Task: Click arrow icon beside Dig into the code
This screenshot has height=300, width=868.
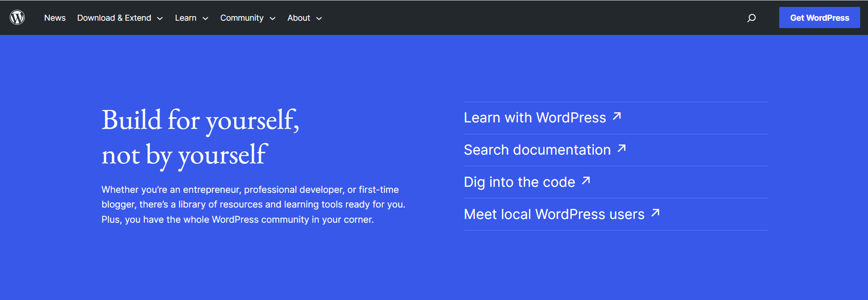Action: (586, 180)
